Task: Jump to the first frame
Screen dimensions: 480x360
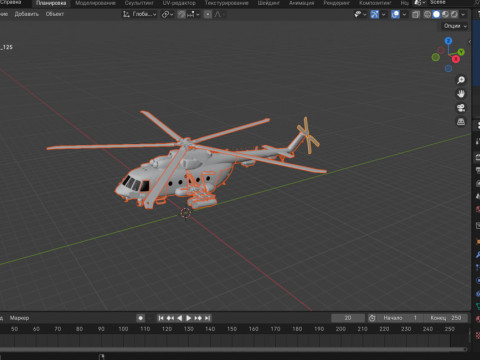Action: pyautogui.click(x=161, y=318)
